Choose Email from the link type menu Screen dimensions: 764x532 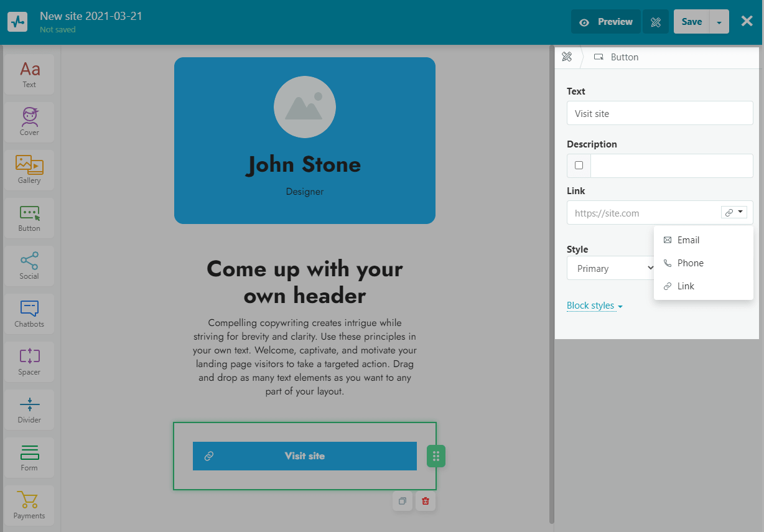coord(688,240)
